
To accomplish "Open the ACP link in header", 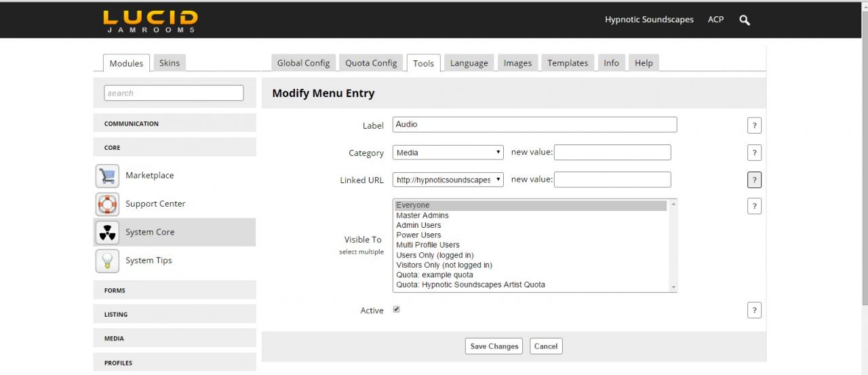I will [715, 20].
